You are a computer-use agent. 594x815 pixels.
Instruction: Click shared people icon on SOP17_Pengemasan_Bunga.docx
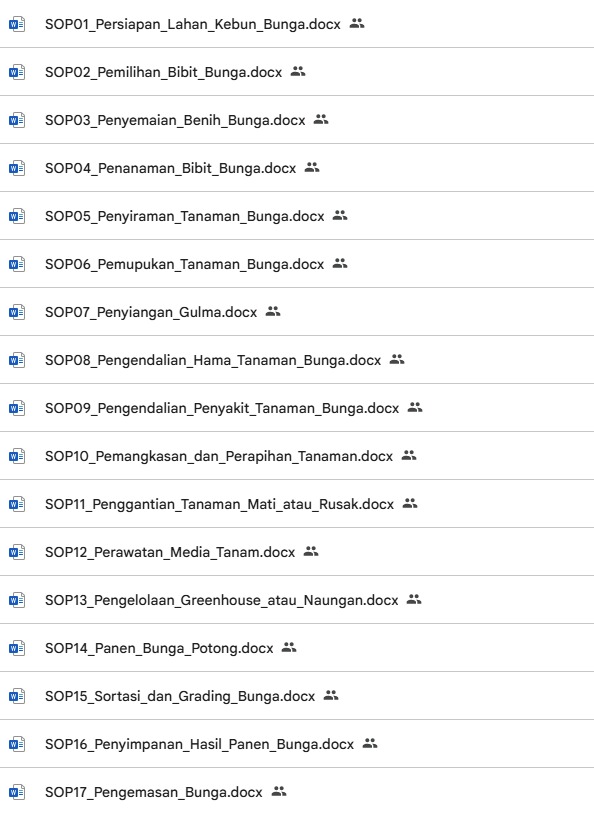279,792
